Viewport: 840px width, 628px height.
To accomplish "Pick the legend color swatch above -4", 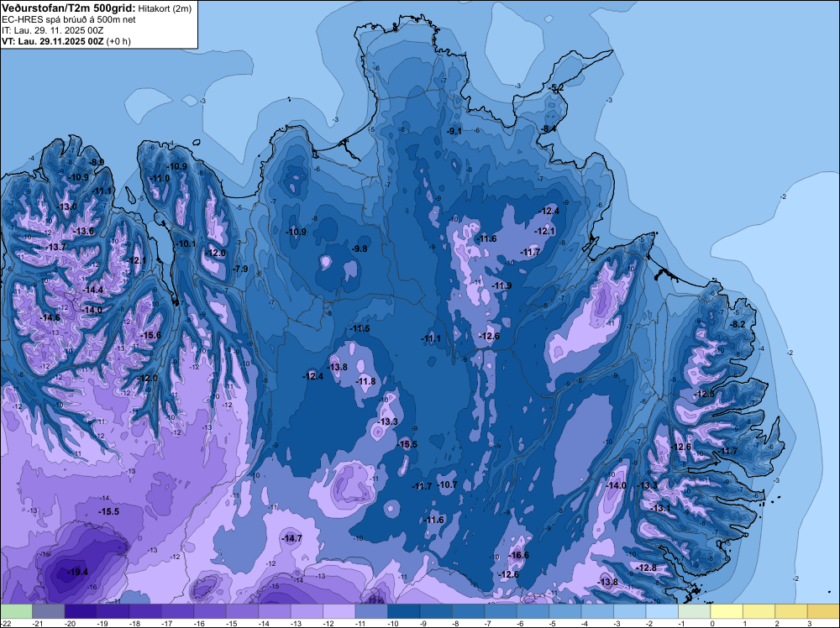I will pyautogui.click(x=597, y=611).
